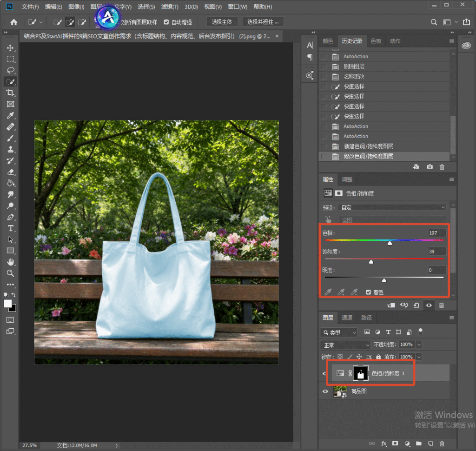The image size is (476, 451).
Task: Open the search icon in options bar
Action: [434, 22]
